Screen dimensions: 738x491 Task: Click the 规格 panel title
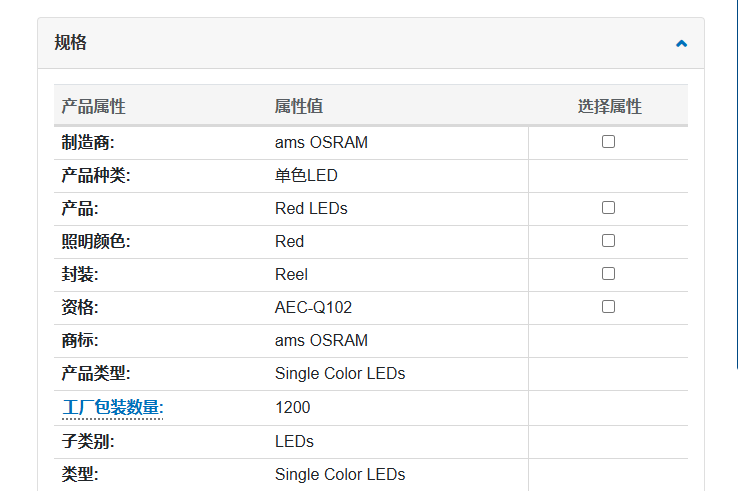tap(70, 42)
